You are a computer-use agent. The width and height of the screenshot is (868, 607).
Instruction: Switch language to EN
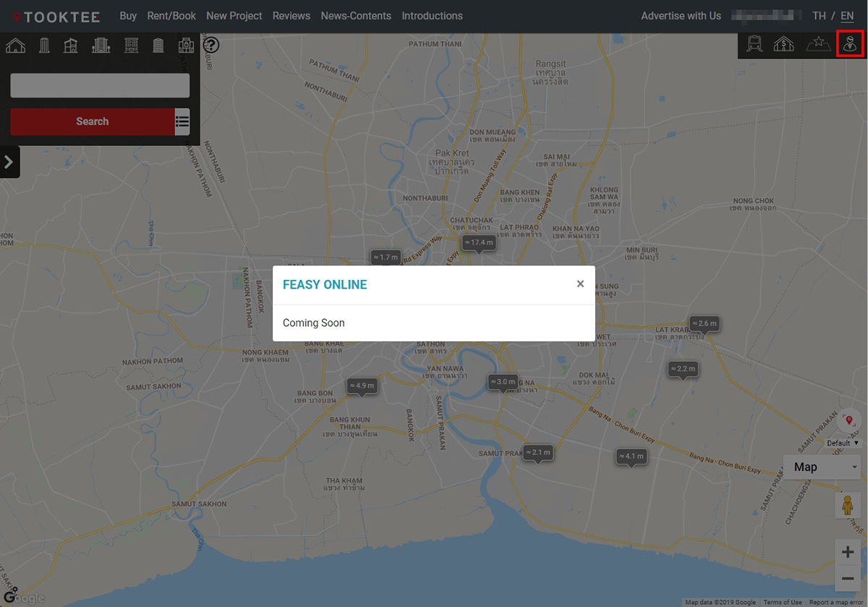tap(847, 16)
